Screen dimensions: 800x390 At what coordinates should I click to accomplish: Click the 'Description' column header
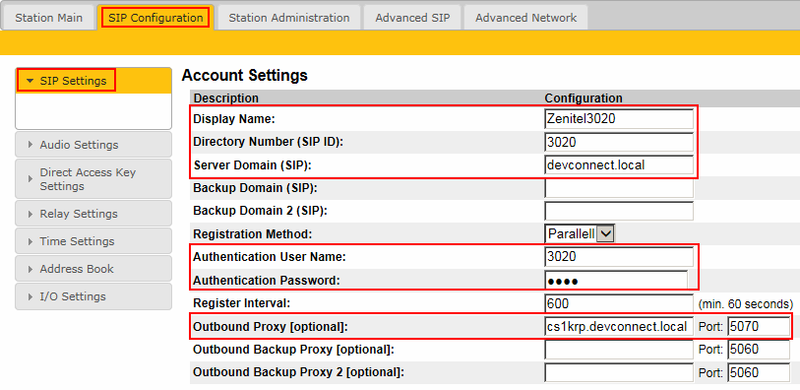(x=226, y=98)
